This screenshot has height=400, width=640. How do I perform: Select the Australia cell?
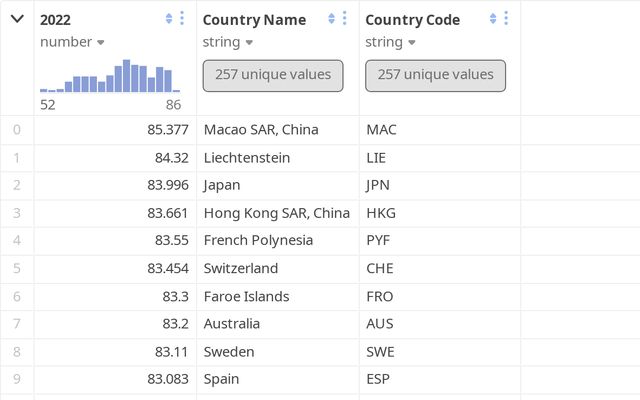(x=278, y=324)
